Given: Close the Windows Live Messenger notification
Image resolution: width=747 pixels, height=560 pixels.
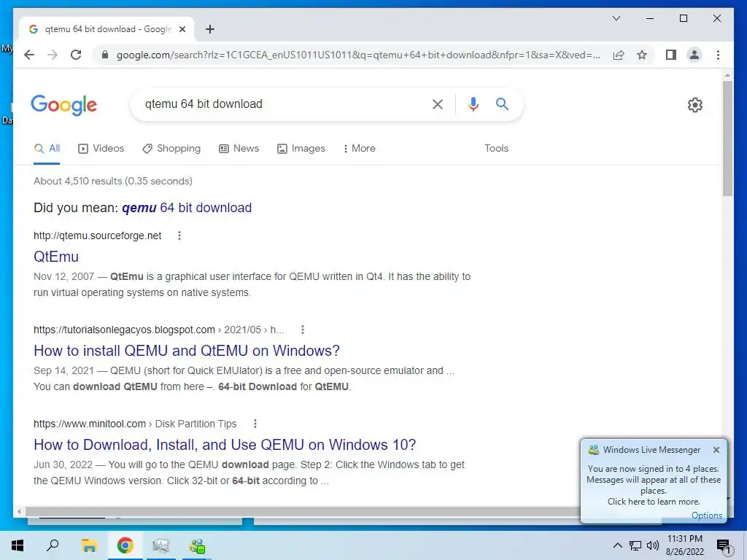Looking at the screenshot, I should pos(716,449).
